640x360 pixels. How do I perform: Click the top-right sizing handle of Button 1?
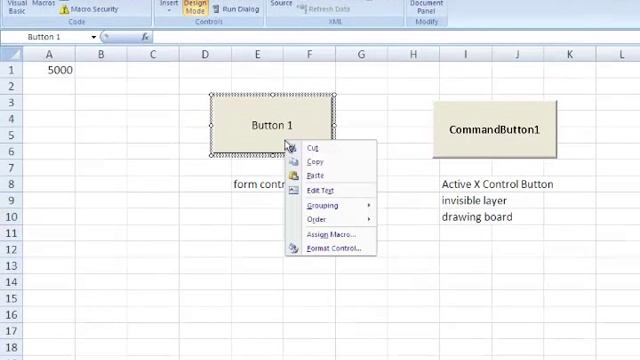[x=334, y=95]
